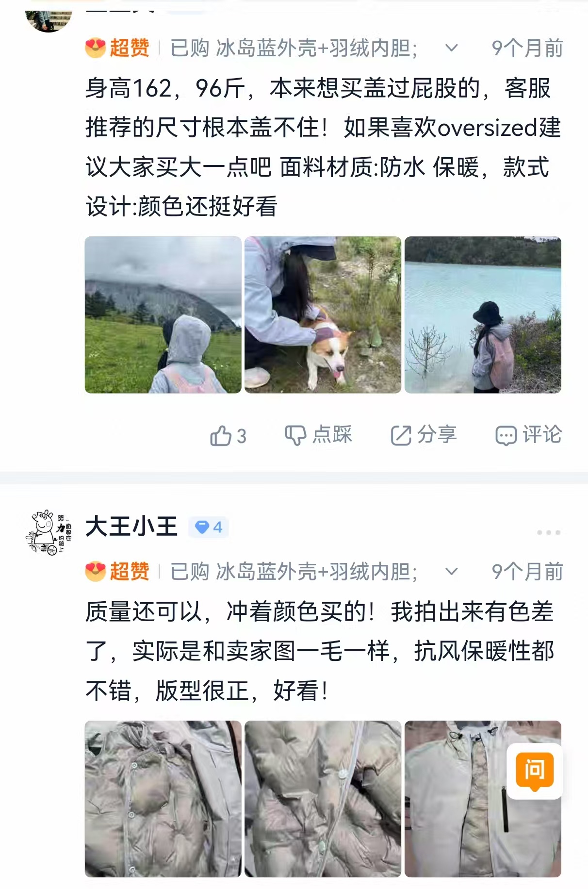Expand purchase details chevron in 大王小王's review
588x889 pixels.
452,572
